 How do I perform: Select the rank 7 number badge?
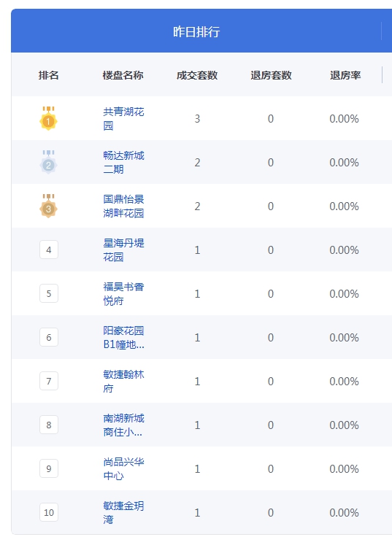click(49, 381)
